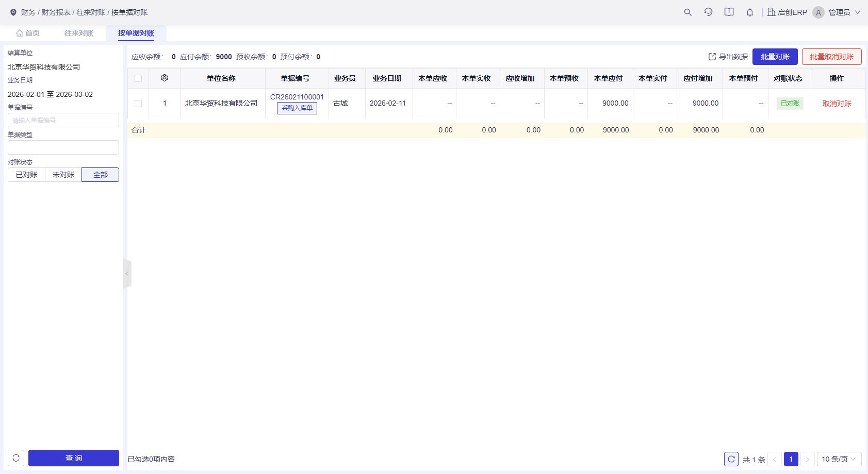
Task: Click the 合计 total row label
Action: (x=139, y=130)
